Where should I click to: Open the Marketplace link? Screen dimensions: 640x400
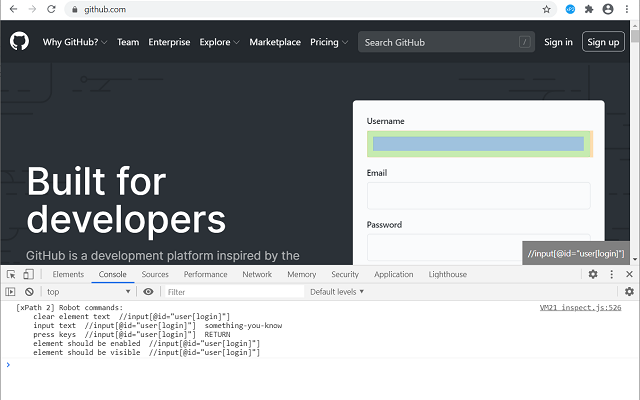tap(275, 42)
